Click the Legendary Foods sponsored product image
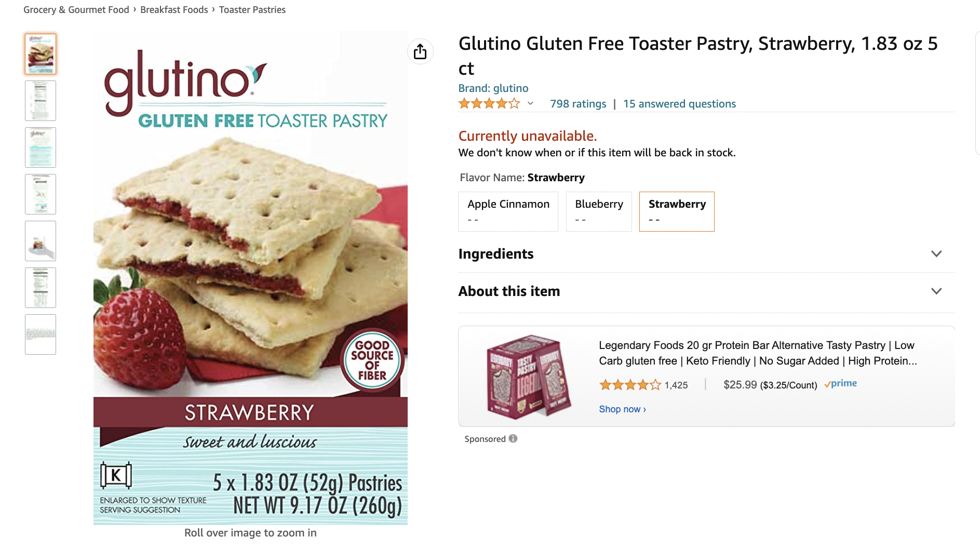The image size is (980, 551). (529, 376)
